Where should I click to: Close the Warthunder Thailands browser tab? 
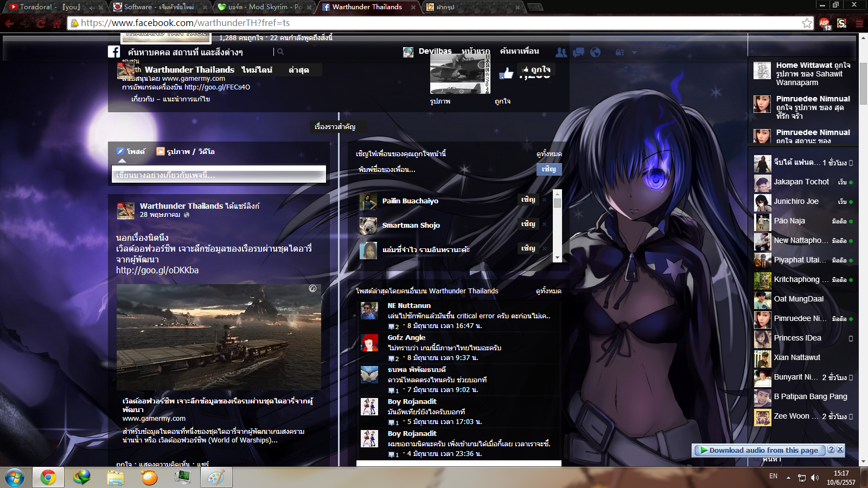point(413,7)
